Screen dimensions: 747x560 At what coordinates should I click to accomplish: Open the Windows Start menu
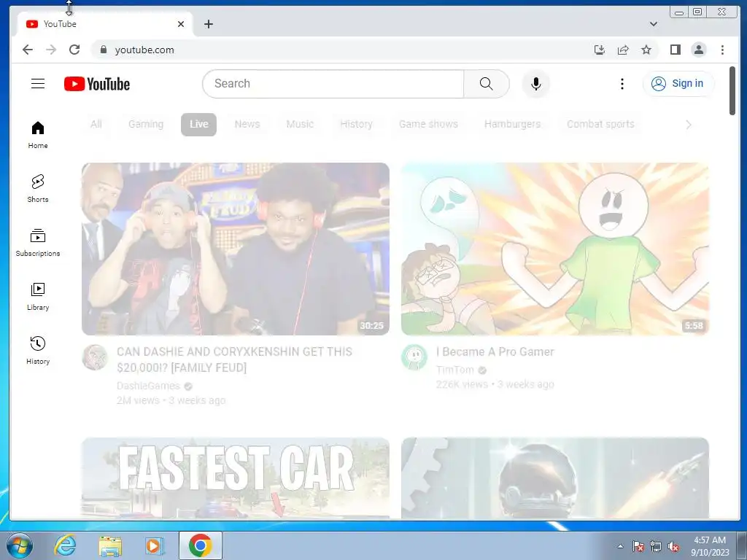[20, 545]
